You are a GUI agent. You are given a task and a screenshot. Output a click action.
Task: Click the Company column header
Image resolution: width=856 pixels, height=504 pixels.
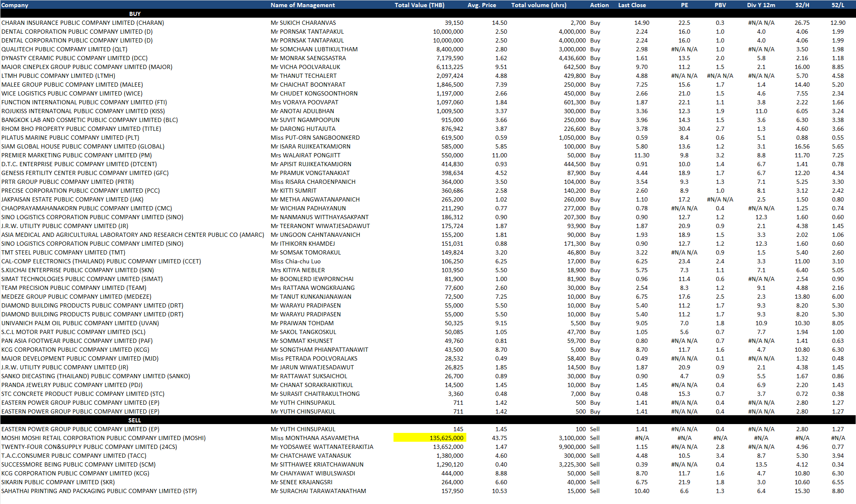(x=15, y=5)
